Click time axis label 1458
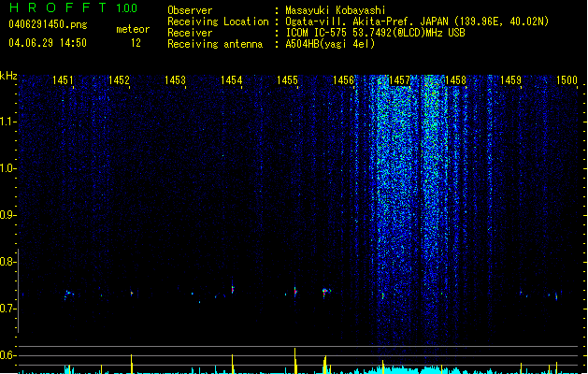 (x=455, y=80)
